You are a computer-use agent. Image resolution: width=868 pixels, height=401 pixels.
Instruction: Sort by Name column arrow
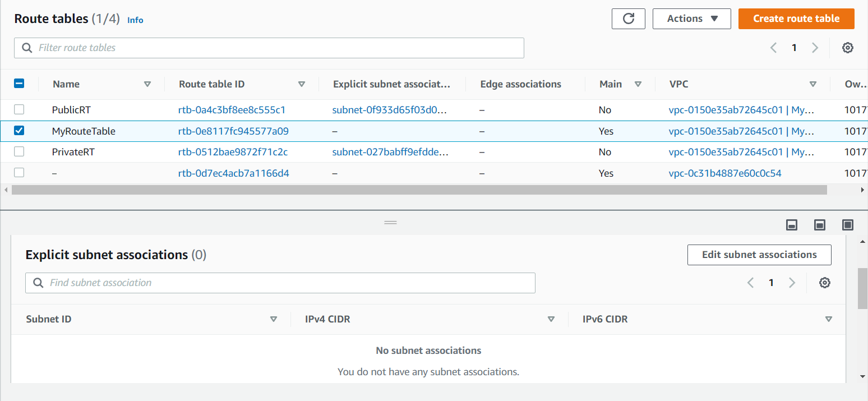(147, 84)
